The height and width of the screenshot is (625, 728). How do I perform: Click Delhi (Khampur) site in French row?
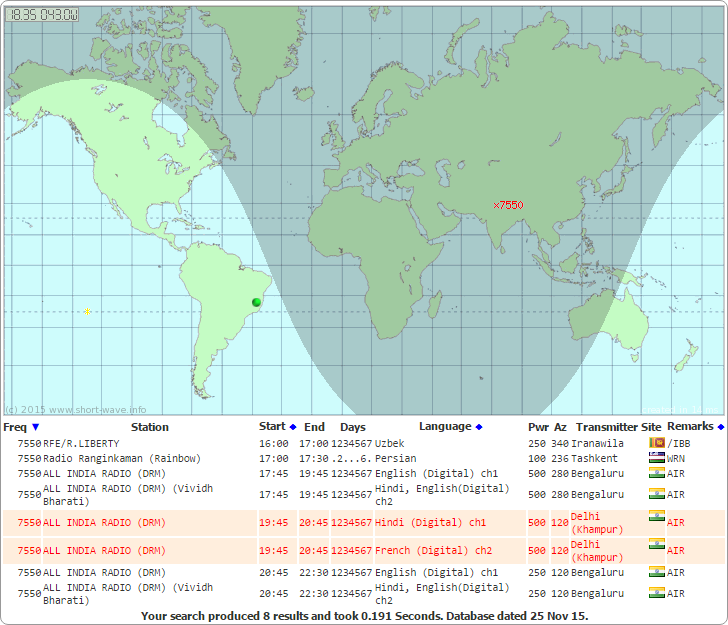597,551
